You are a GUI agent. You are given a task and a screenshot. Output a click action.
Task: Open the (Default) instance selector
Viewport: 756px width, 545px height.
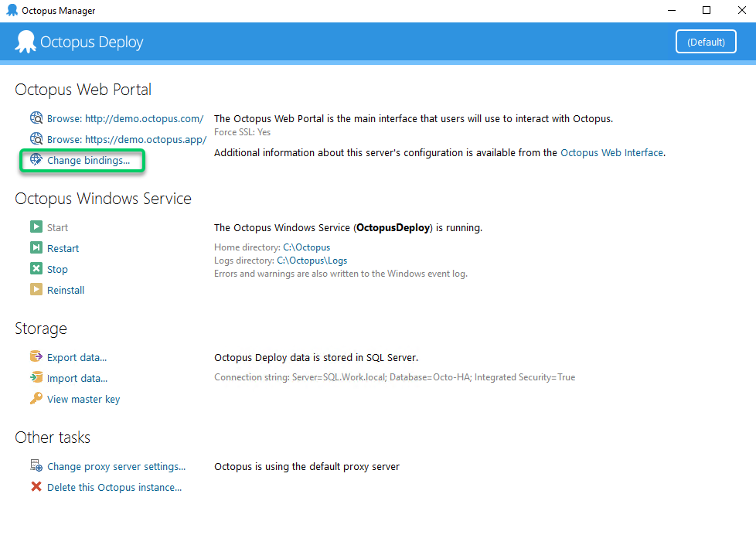pos(706,42)
